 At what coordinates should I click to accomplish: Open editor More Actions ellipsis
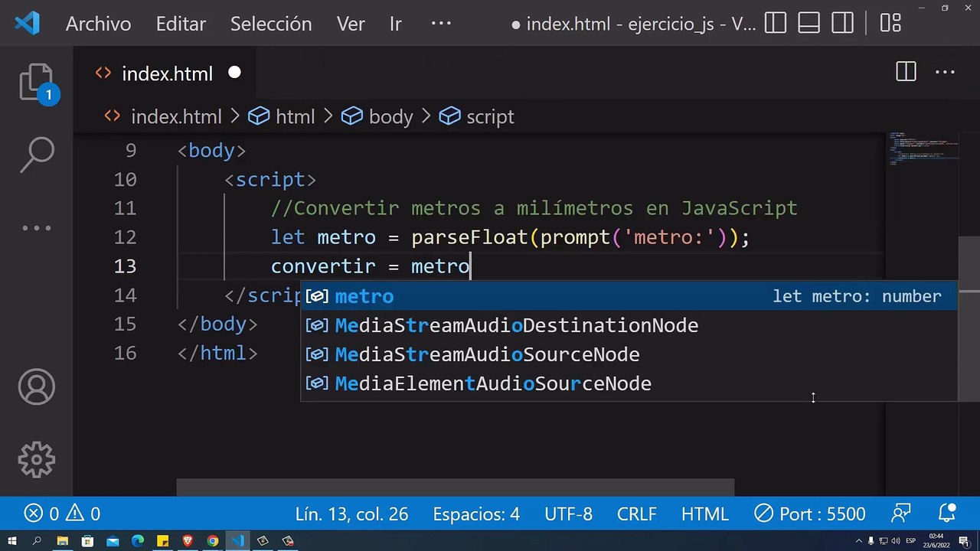click(946, 73)
